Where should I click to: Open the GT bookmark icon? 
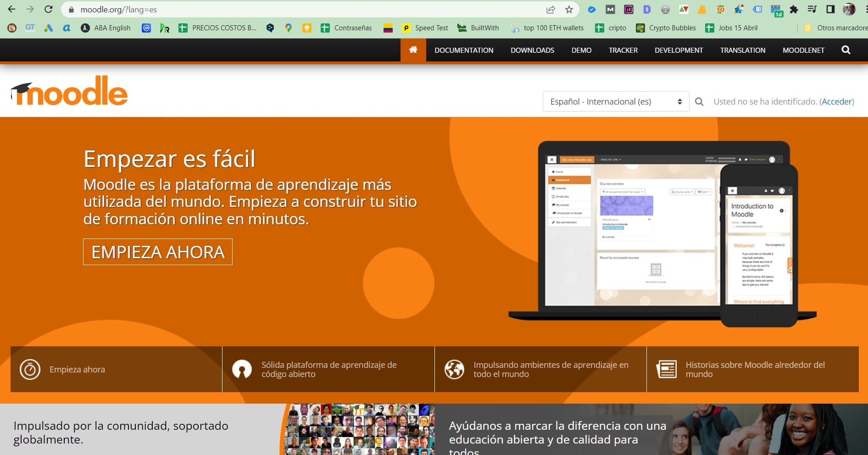pyautogui.click(x=30, y=28)
